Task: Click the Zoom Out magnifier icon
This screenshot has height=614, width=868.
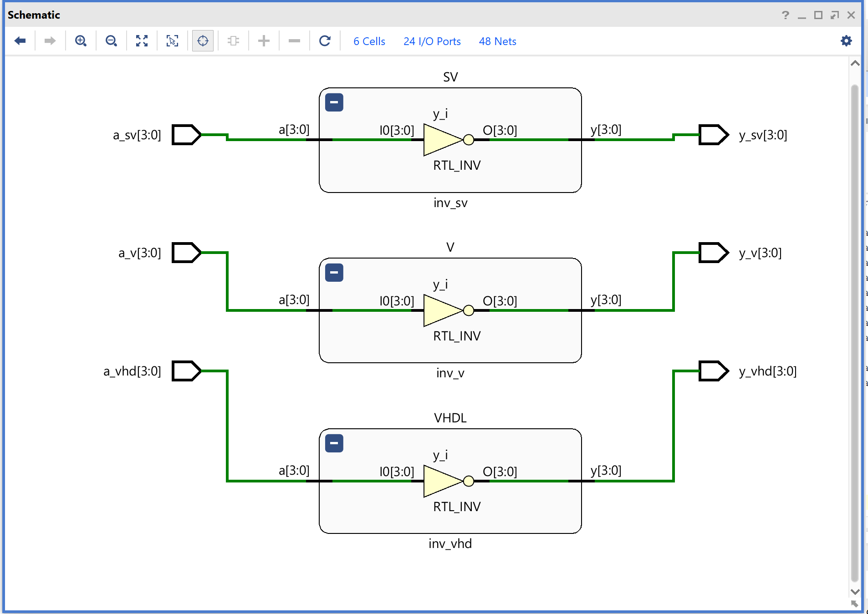Action: tap(111, 41)
